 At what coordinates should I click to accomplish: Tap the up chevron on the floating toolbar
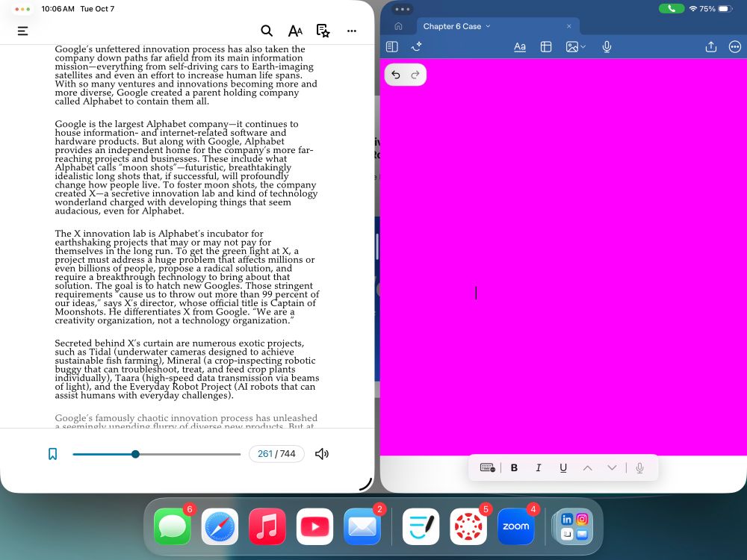587,467
